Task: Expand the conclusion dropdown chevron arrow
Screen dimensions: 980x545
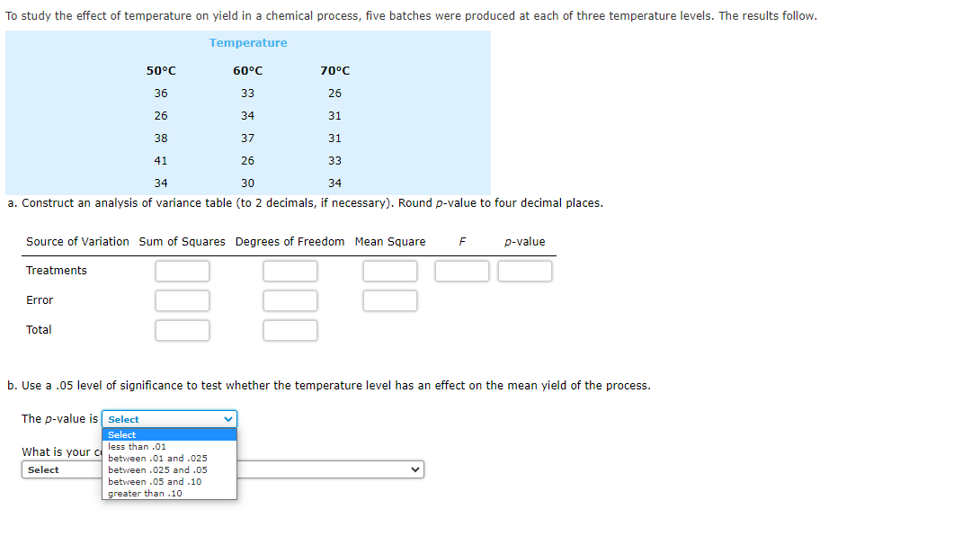Action: tap(414, 469)
